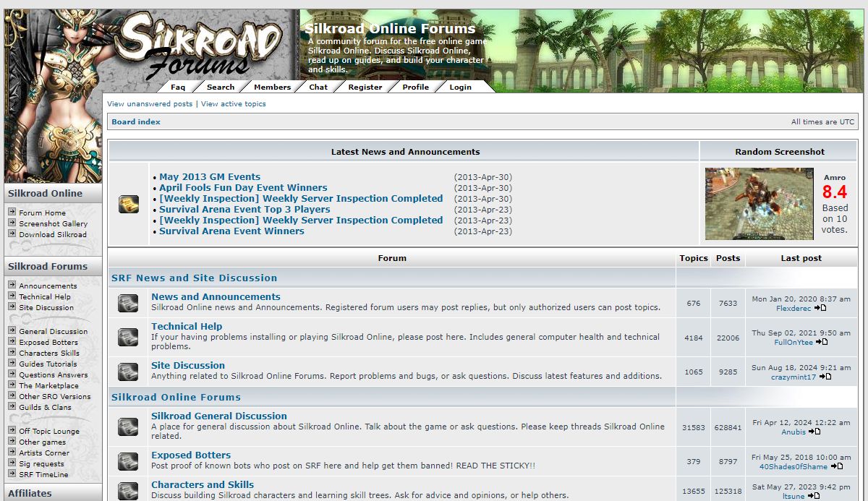Open the Login tab

pyautogui.click(x=460, y=87)
